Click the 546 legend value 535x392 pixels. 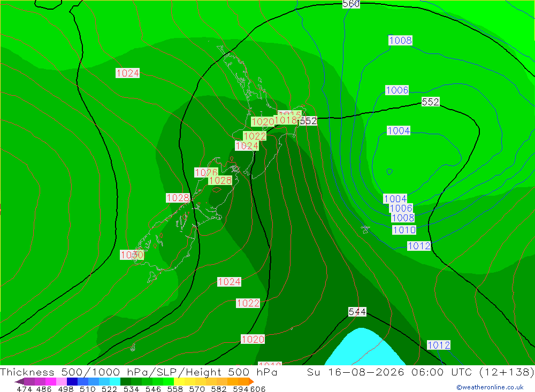pos(153,389)
